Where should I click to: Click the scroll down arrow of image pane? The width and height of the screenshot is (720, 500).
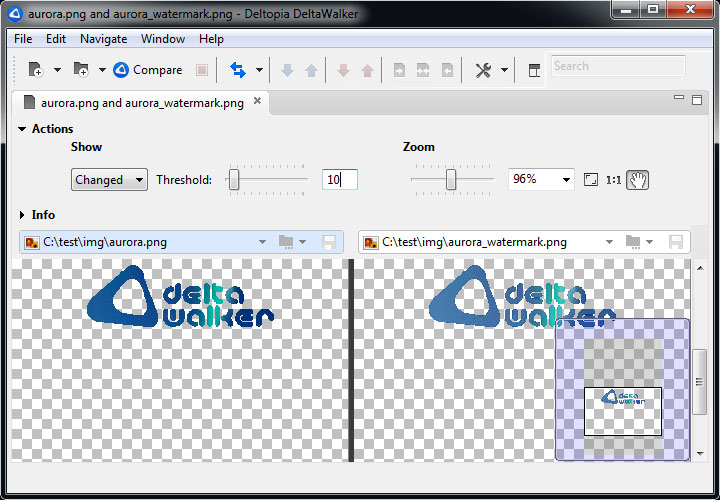click(700, 454)
